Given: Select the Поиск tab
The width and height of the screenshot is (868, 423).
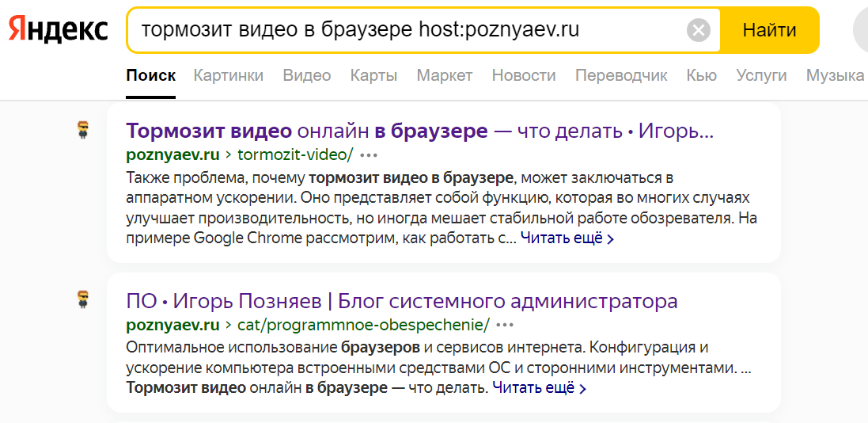Looking at the screenshot, I should pos(150,75).
